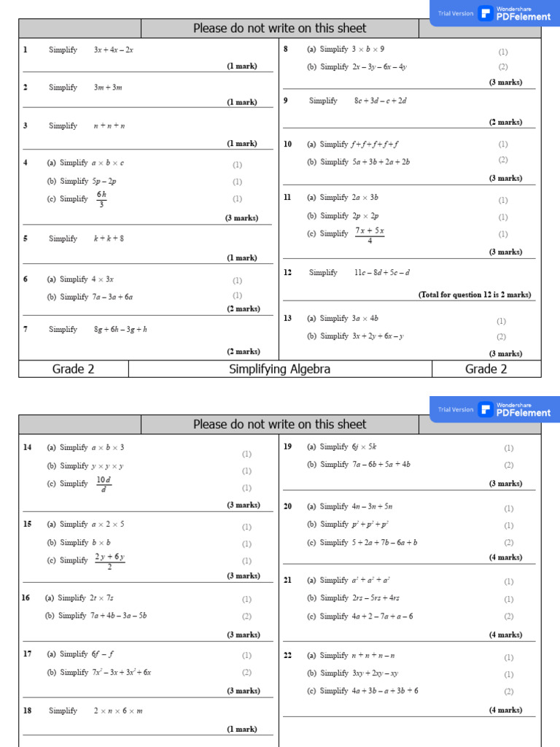
Task: Click question 7 expression 8g + 6h − 3g + h
Action: (120, 329)
